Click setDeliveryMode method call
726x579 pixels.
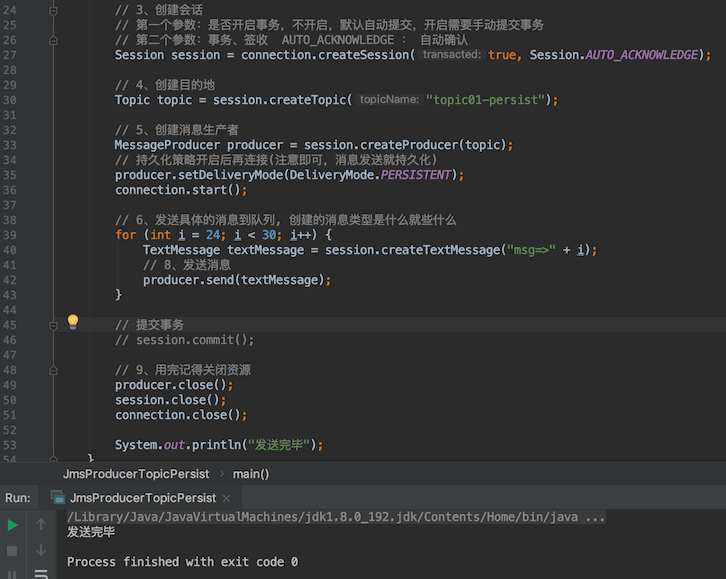230,175
